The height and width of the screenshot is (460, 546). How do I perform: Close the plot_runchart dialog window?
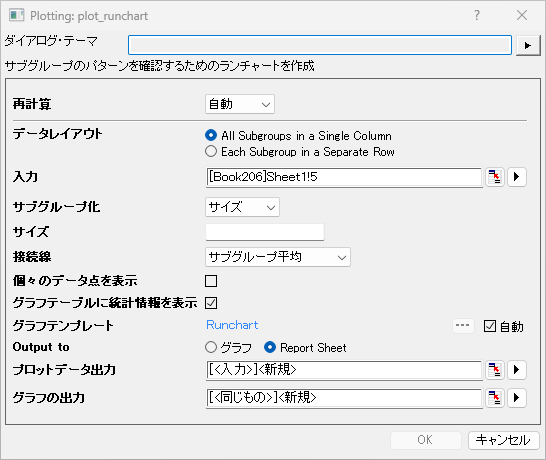522,15
